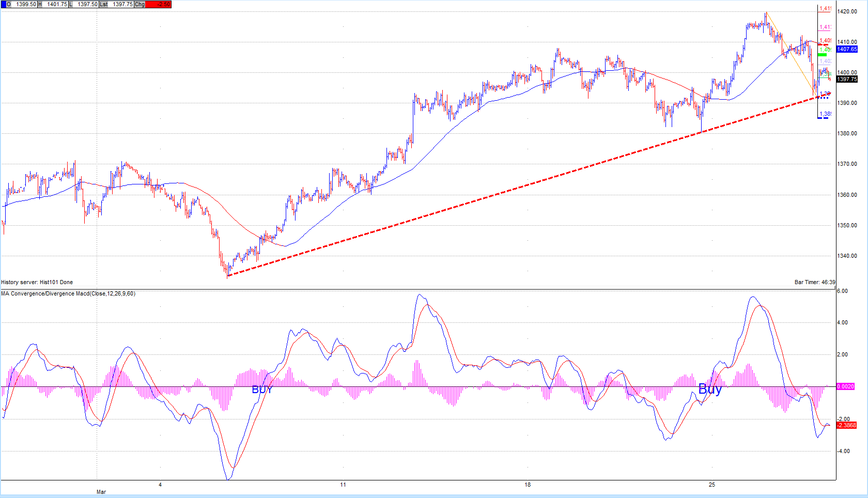Click the date label 11 on the time axis
This screenshot has height=498, width=868.
click(343, 485)
